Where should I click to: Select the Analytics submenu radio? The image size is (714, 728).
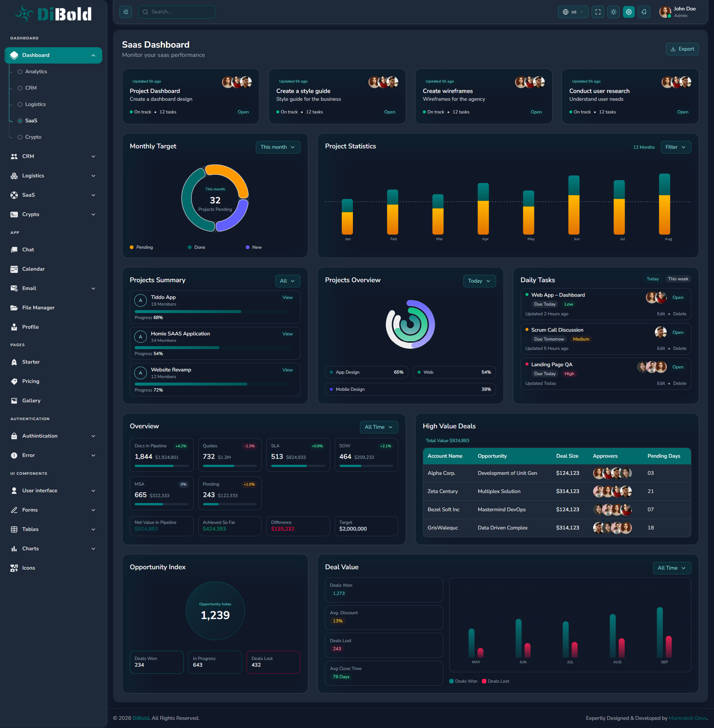pyautogui.click(x=20, y=72)
